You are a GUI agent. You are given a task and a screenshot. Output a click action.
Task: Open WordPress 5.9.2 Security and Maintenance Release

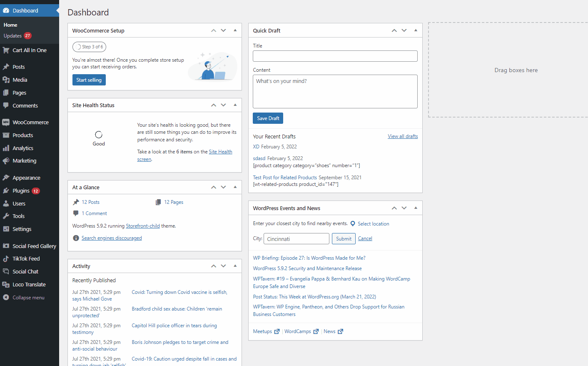307,268
